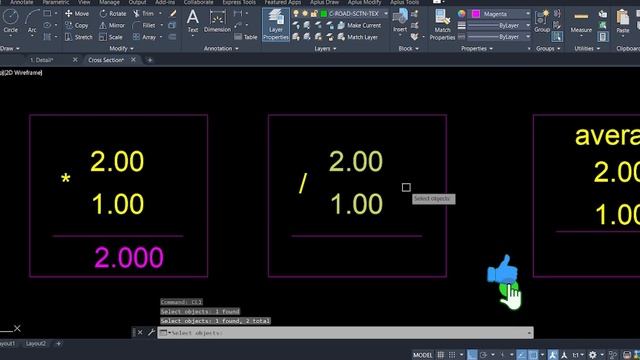The height and width of the screenshot is (360, 640).
Task: Open the command line customize wrench
Action: 151,332
